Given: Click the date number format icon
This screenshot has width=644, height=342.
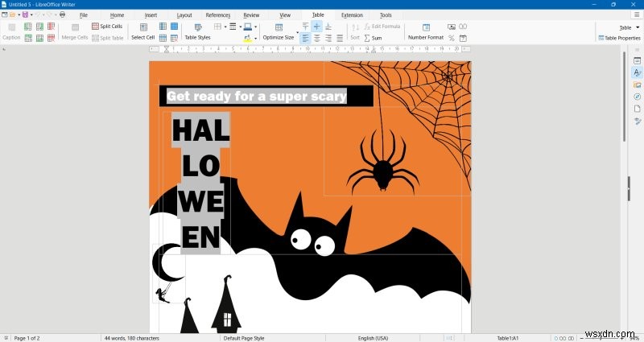Looking at the screenshot, I should [463, 38].
